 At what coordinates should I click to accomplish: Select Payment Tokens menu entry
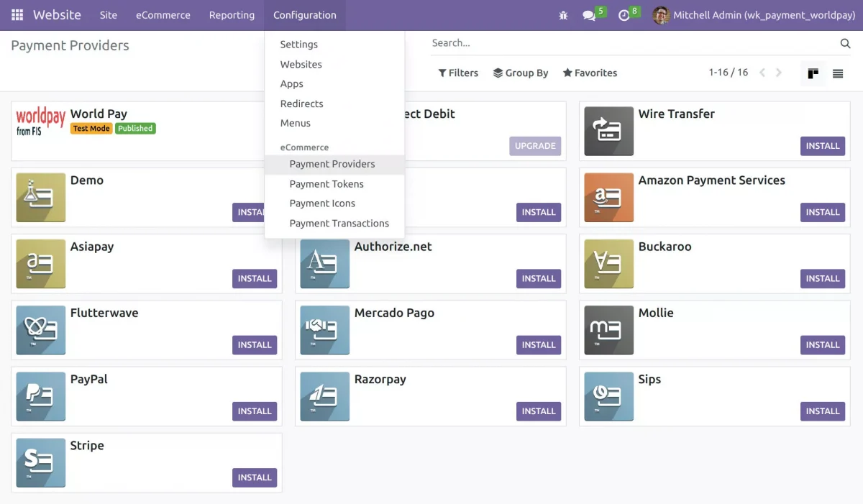click(334, 184)
